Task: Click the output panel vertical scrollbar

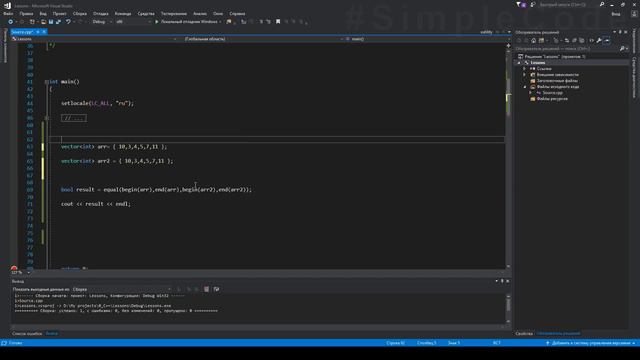Action: (x=508, y=309)
